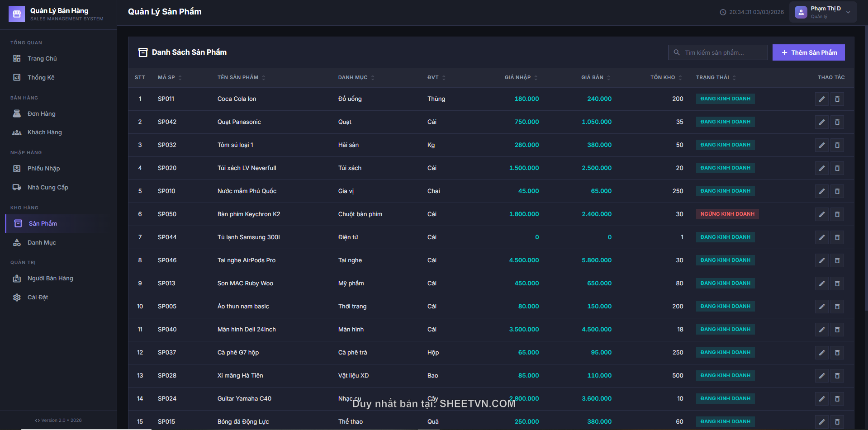Go to Thống Kê page
Viewport: 868px width, 430px height.
click(x=41, y=77)
